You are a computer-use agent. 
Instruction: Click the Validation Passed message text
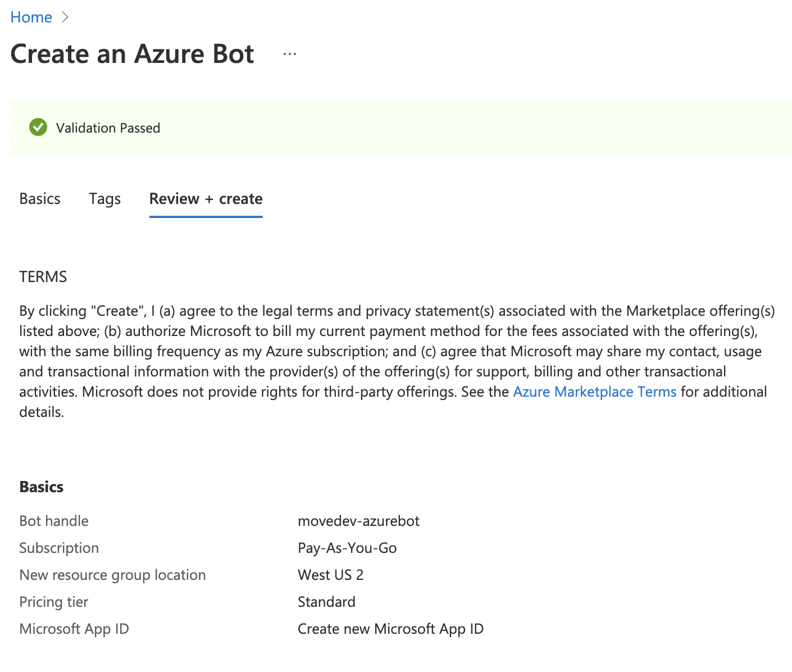click(x=108, y=128)
